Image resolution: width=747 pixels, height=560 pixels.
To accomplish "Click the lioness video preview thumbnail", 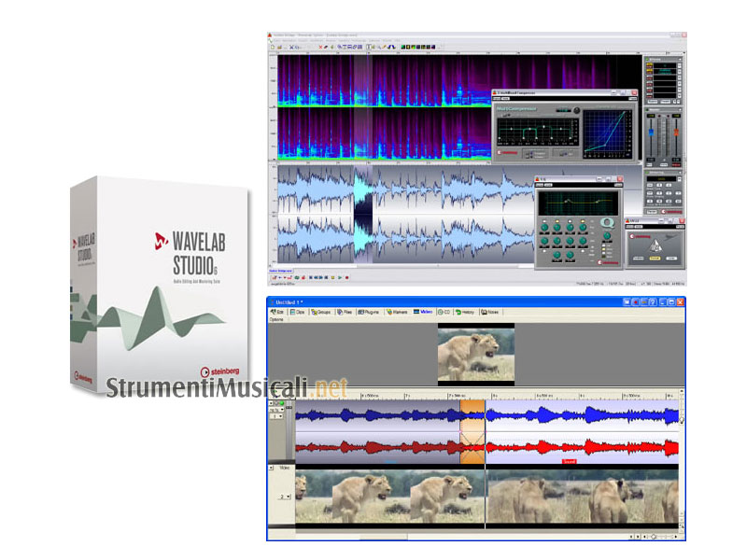I will pyautogui.click(x=476, y=354).
